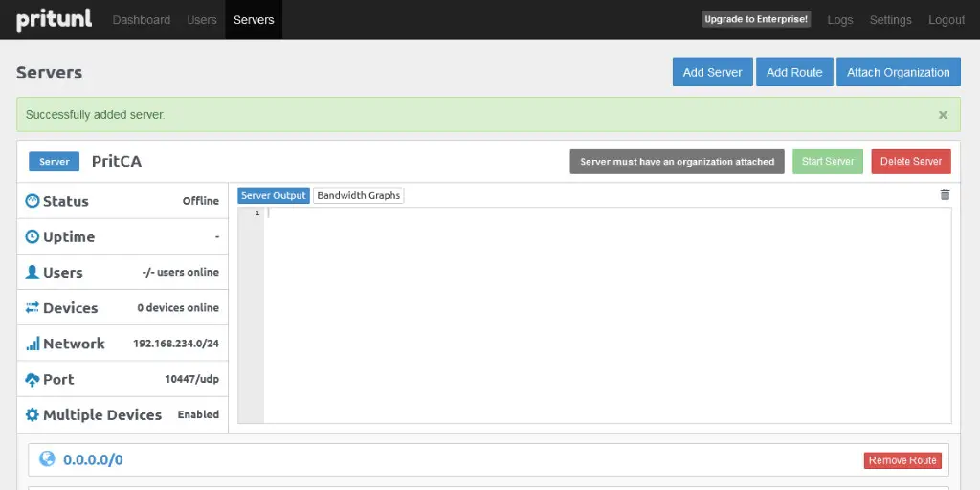Click the Add Route button
This screenshot has width=980, height=490.
[794, 73]
